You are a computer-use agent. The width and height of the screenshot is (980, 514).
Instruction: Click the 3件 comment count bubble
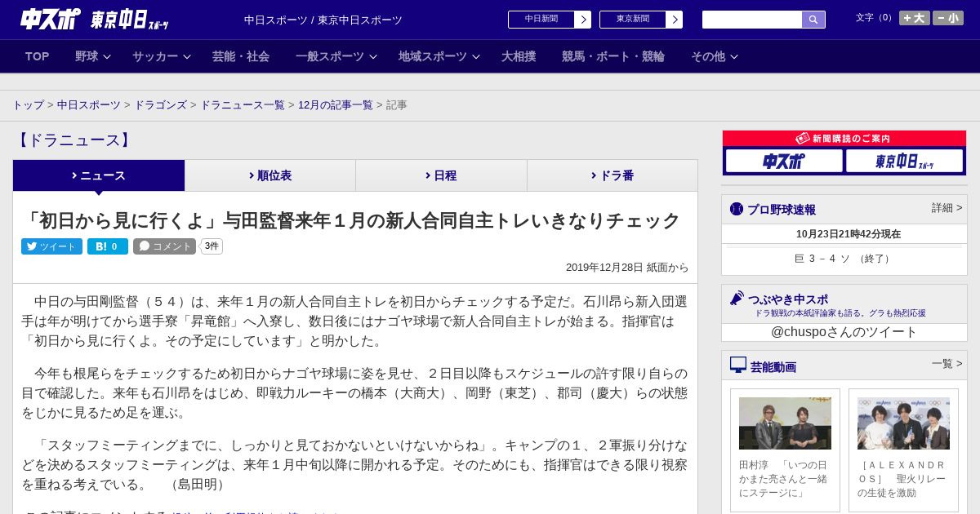point(212,246)
